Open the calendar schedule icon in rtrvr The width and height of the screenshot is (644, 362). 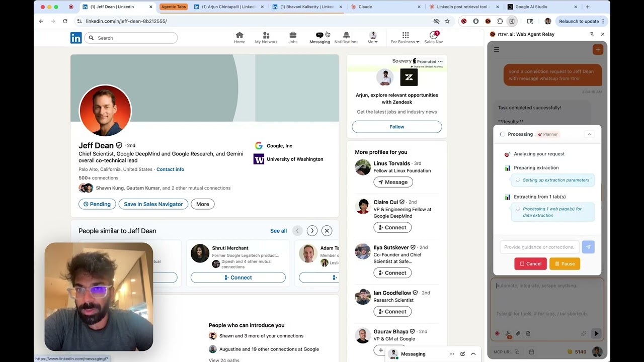(531, 352)
